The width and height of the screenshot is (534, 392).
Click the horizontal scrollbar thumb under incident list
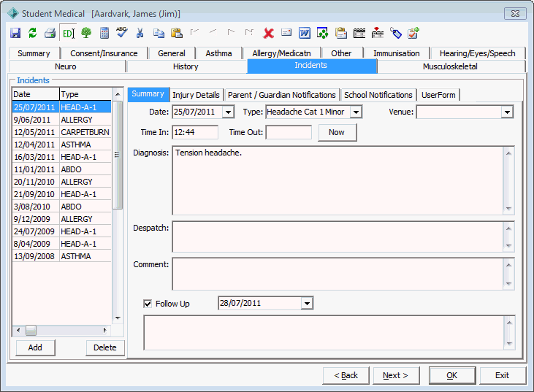click(31, 330)
